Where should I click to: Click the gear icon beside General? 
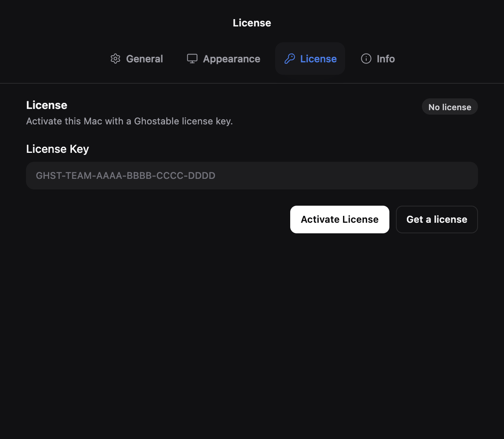(115, 59)
